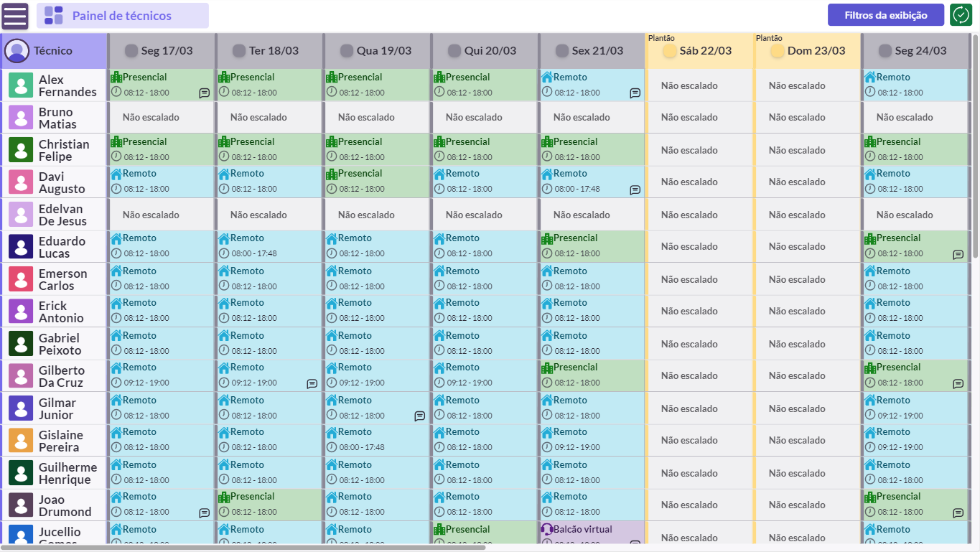
Task: Click Davi Augusto avatar
Action: coord(21,182)
